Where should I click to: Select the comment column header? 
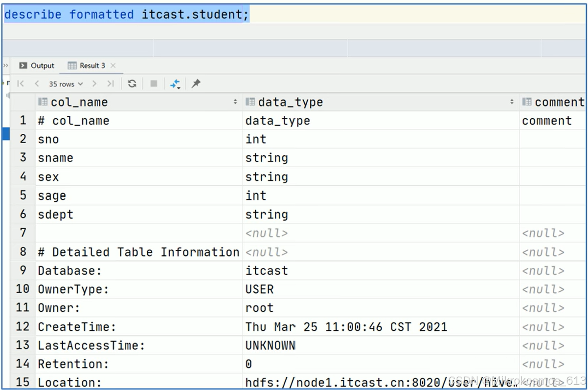553,102
